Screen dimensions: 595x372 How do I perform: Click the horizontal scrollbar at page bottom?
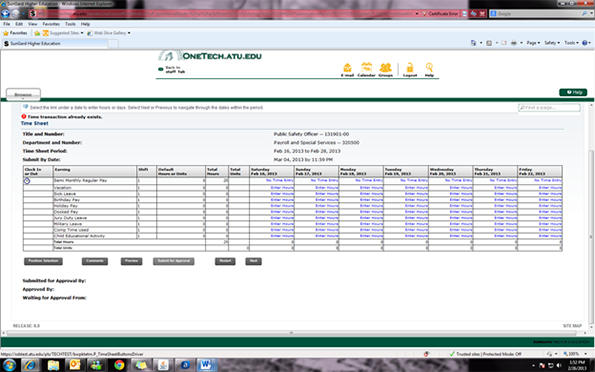point(291,333)
